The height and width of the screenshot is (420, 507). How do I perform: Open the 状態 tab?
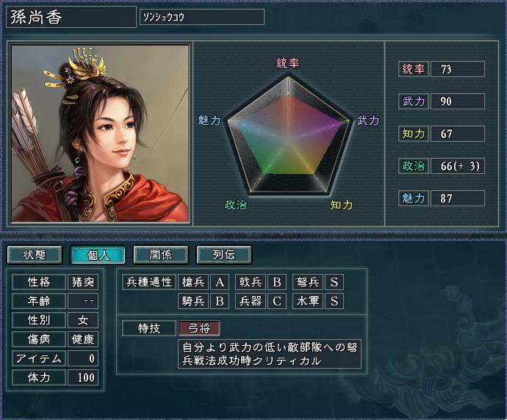[x=35, y=255]
